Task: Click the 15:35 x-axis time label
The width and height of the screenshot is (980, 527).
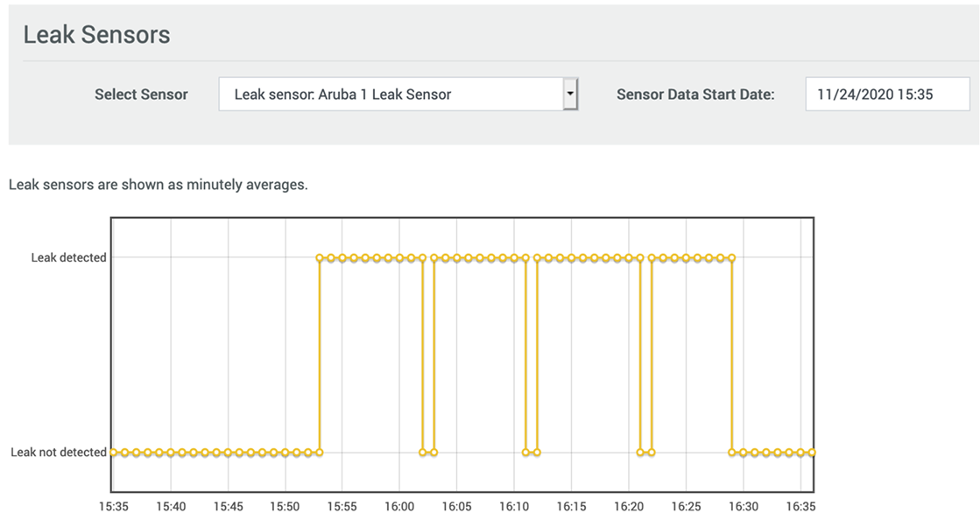Action: tap(113, 507)
